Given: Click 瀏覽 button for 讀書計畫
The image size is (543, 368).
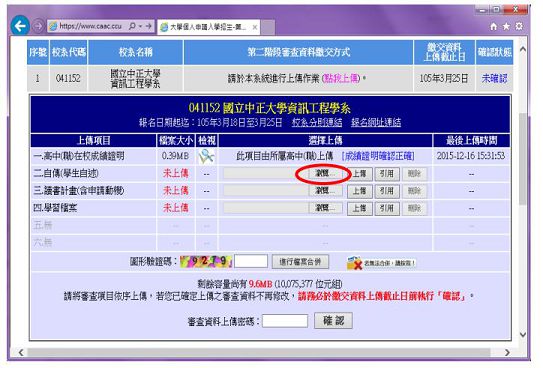Looking at the screenshot, I should click(x=325, y=191).
